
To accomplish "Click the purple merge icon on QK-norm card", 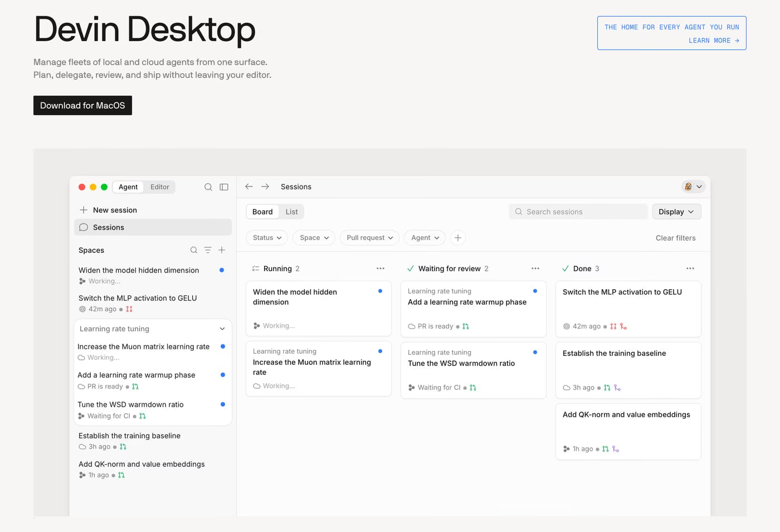I will click(x=616, y=449).
